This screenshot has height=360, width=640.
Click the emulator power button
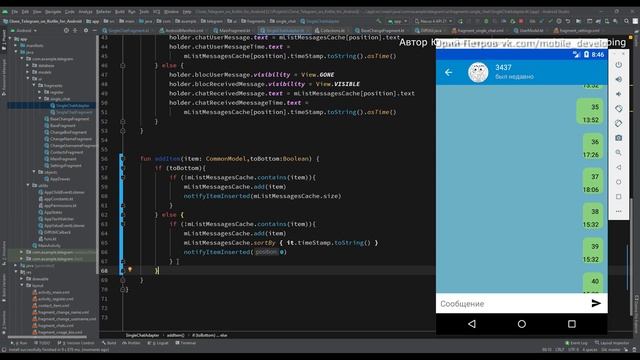tap(619, 64)
